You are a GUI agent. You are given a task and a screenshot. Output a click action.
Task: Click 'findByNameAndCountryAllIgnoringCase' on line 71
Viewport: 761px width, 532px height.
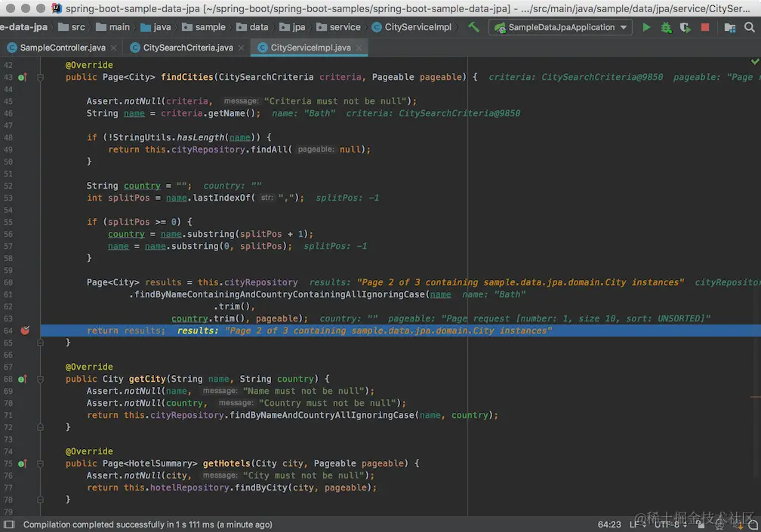(322, 415)
